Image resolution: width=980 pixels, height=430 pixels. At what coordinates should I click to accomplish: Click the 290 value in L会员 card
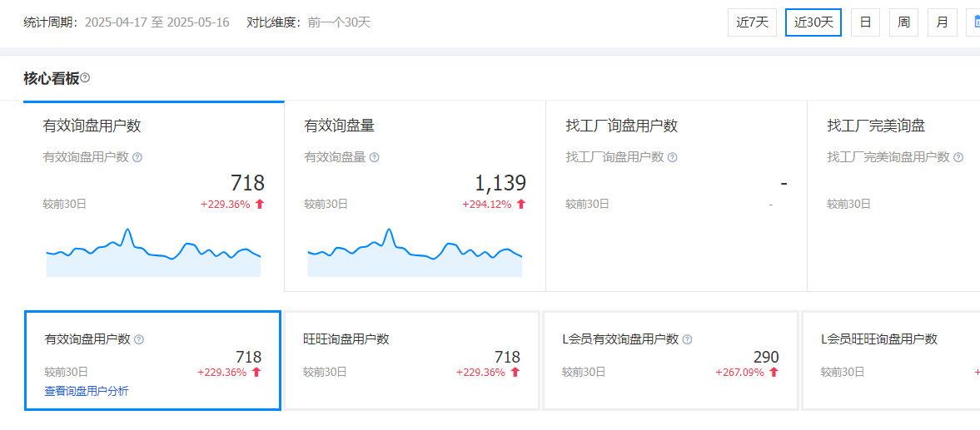click(x=766, y=357)
